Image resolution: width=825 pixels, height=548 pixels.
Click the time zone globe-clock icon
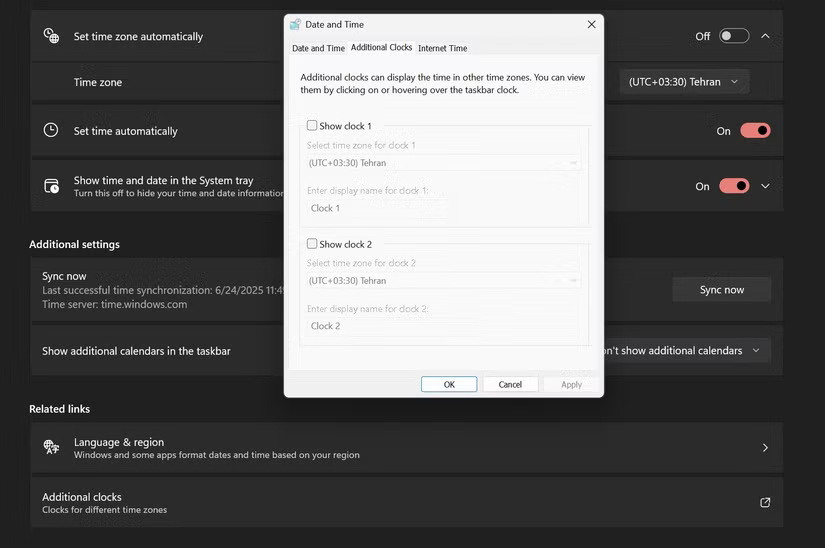[x=51, y=36]
